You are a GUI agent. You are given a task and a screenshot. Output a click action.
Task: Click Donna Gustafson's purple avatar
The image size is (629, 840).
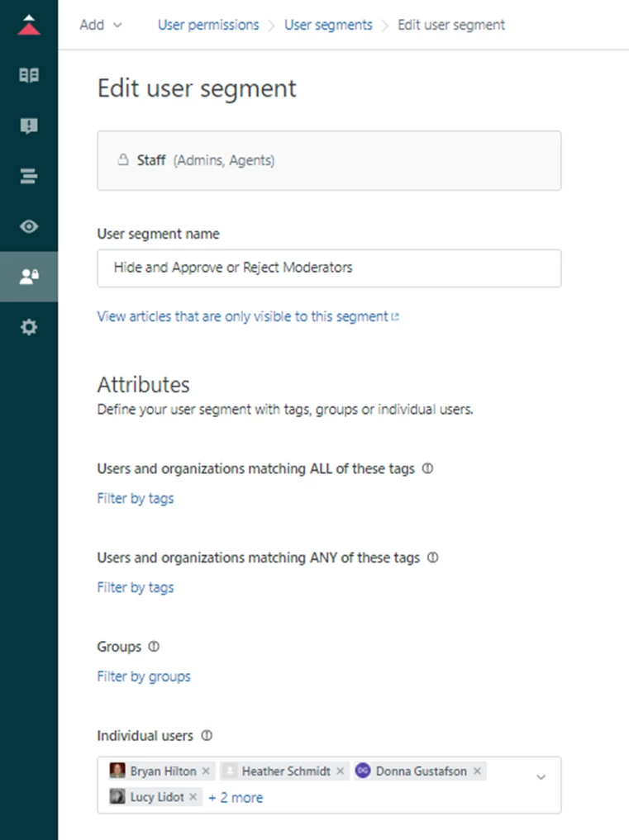[x=363, y=771]
